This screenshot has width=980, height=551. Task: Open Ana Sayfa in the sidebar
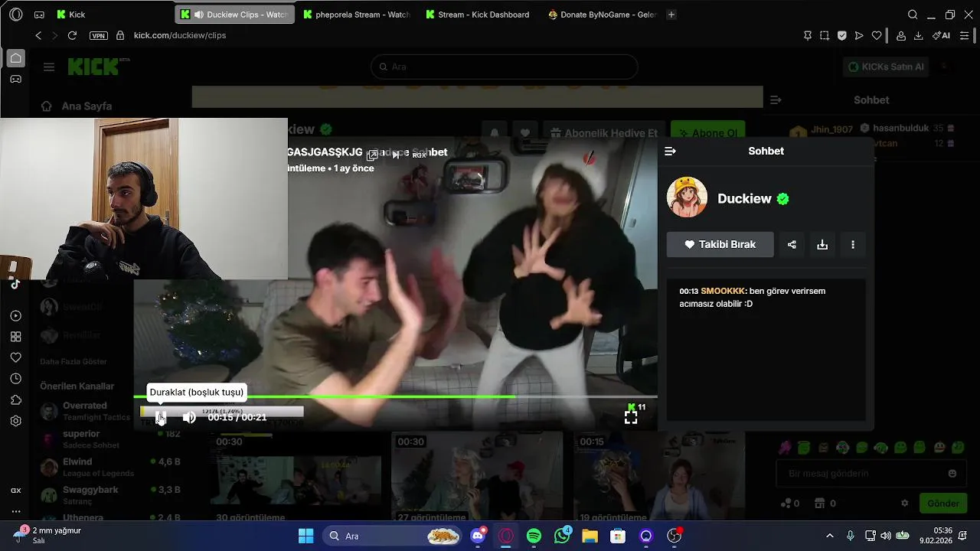[77, 106]
